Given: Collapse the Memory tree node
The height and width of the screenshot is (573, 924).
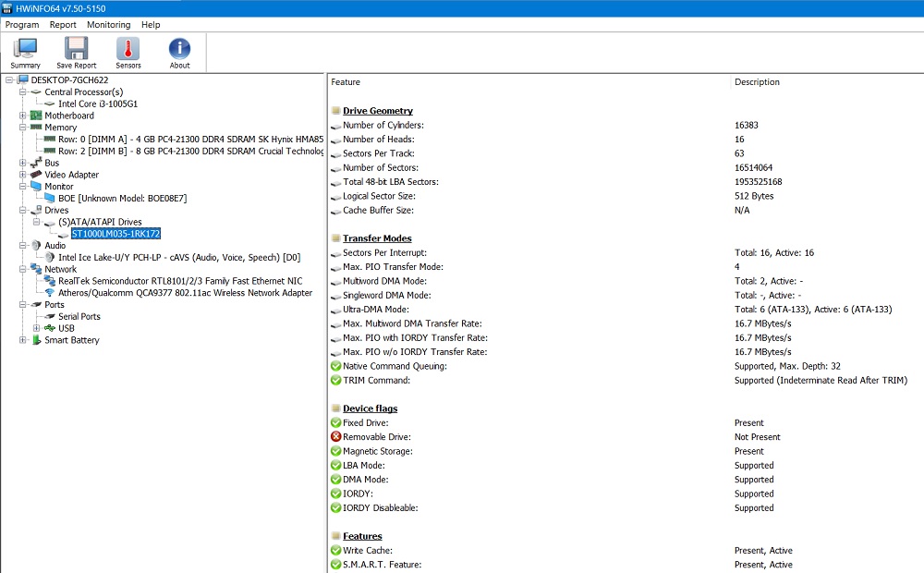Looking at the screenshot, I should tap(21, 127).
